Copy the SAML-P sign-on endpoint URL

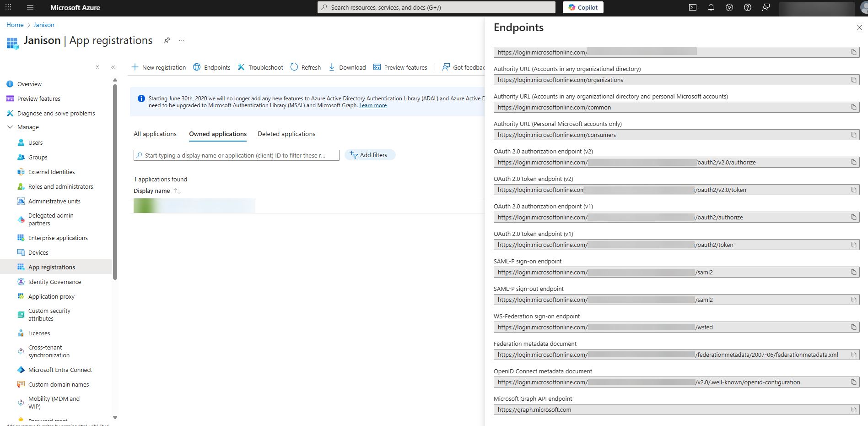(853, 272)
